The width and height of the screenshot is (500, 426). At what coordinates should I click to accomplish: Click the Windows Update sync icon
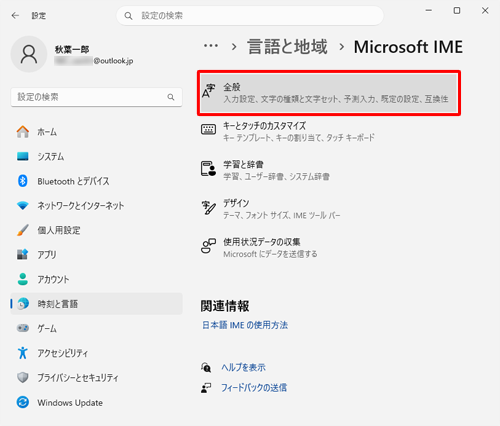23,402
